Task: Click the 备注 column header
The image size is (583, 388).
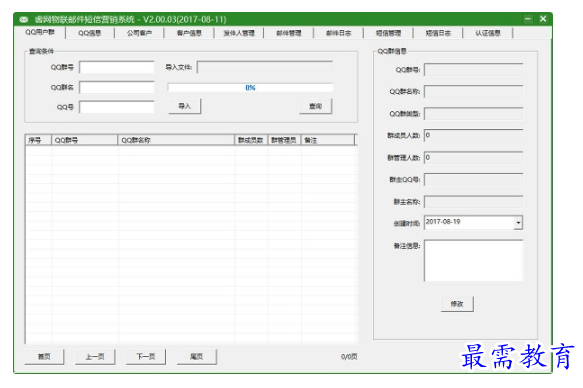Action: (x=328, y=140)
